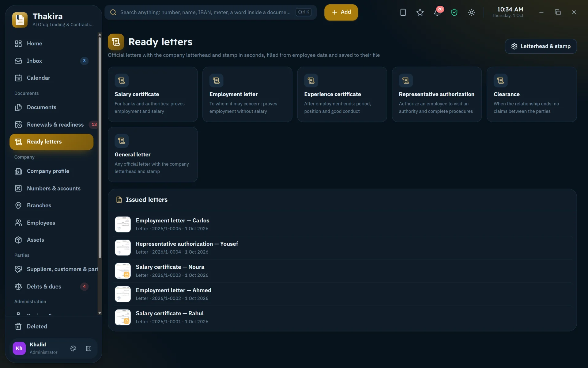Click the Salary certificate card icon
The height and width of the screenshot is (368, 588).
pyautogui.click(x=122, y=81)
